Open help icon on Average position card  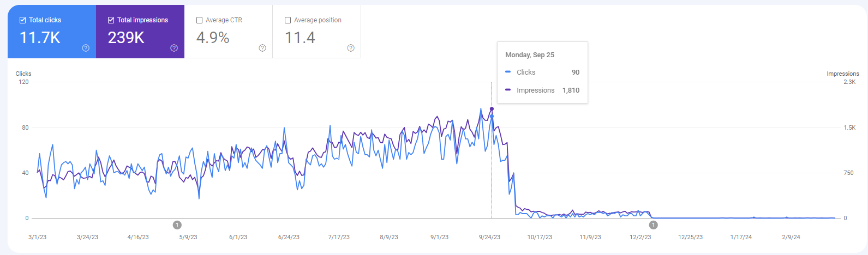point(351,48)
